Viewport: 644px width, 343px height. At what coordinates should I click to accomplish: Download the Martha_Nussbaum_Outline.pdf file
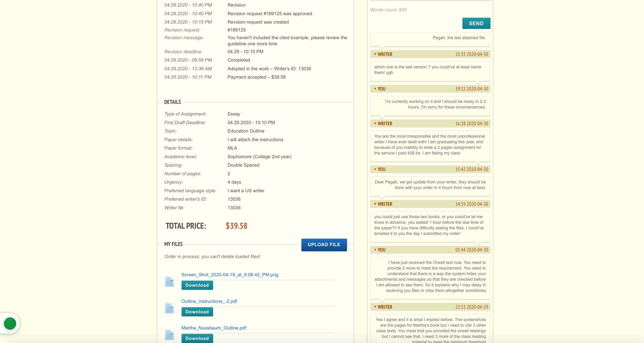(197, 338)
